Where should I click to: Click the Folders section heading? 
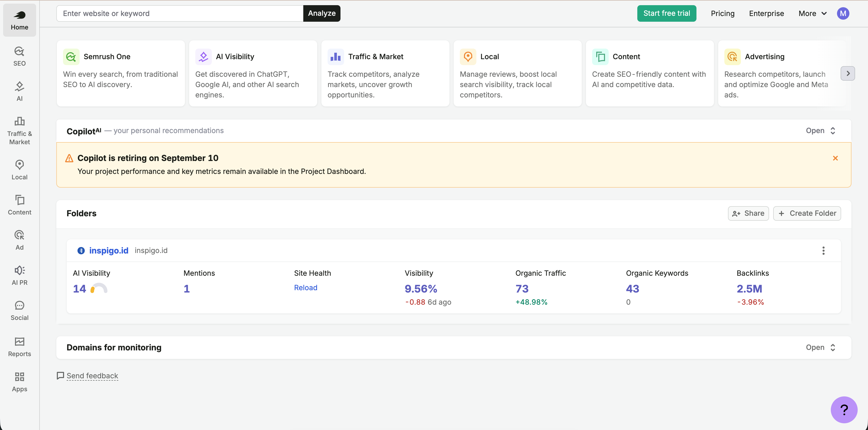click(81, 213)
